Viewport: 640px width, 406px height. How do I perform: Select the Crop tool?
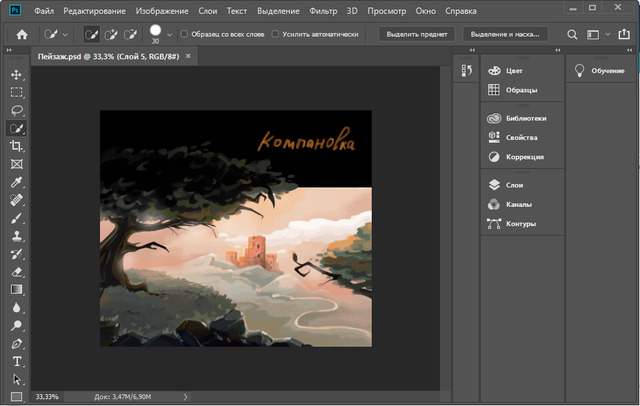pyautogui.click(x=16, y=146)
